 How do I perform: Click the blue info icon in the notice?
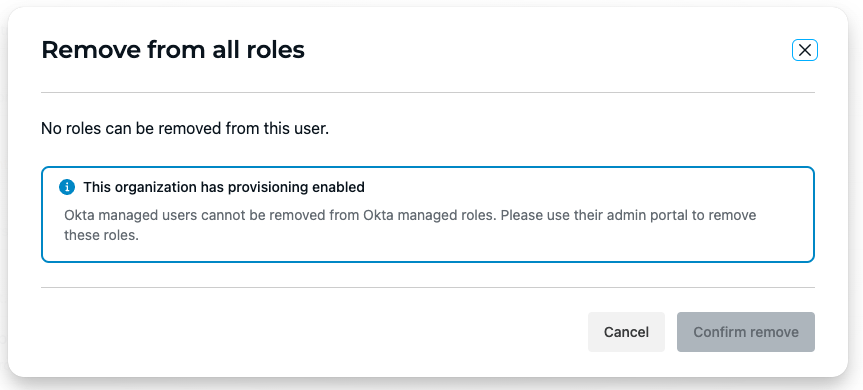coord(67,187)
